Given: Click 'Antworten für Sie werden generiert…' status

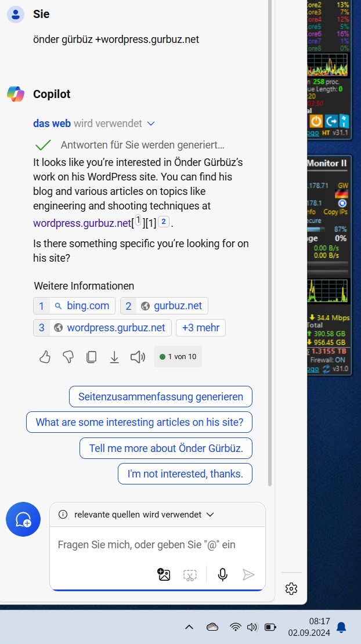Looking at the screenshot, I should point(143,145).
